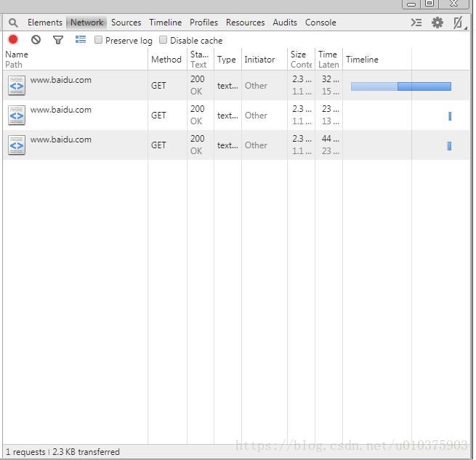Screen dimensions: 476x460
Task: Click document icon of first www.baidu.com row
Action: (x=17, y=86)
